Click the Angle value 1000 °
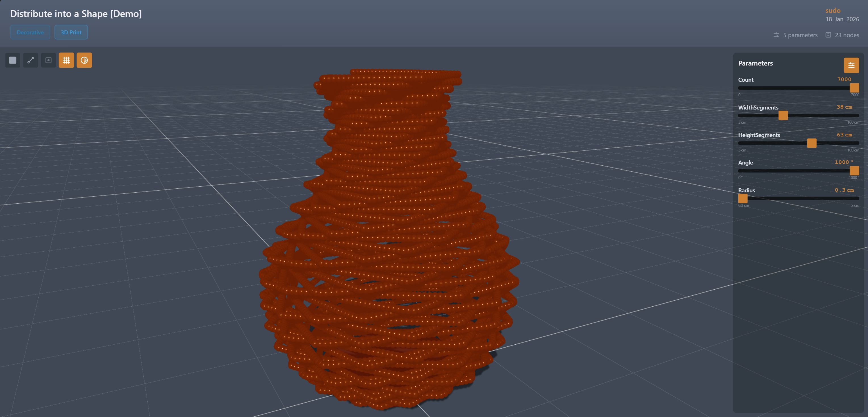This screenshot has width=868, height=417. point(844,162)
